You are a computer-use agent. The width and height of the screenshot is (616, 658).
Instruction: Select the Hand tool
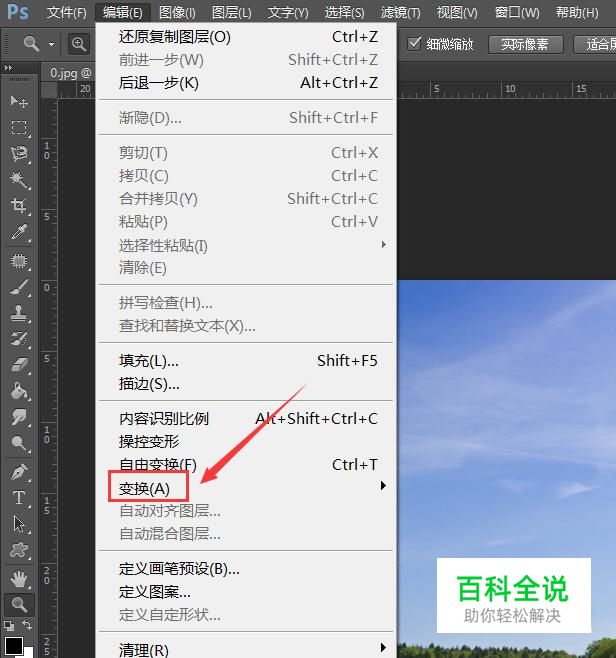[x=19, y=579]
